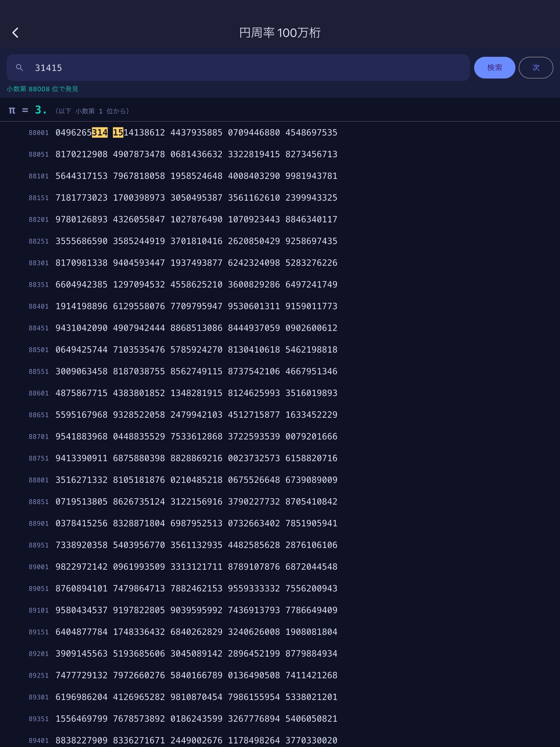Click the highlighted 314 match

click(x=99, y=132)
